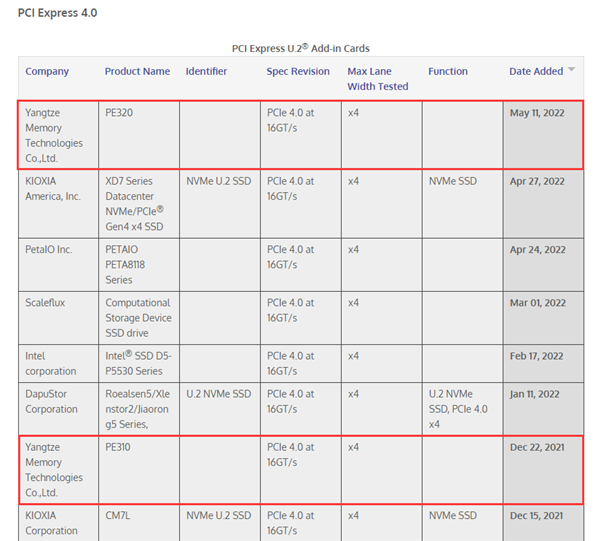Click the Dec 22, 2021 date cell
Image resolution: width=600 pixels, height=541 pixels.
pos(537,447)
